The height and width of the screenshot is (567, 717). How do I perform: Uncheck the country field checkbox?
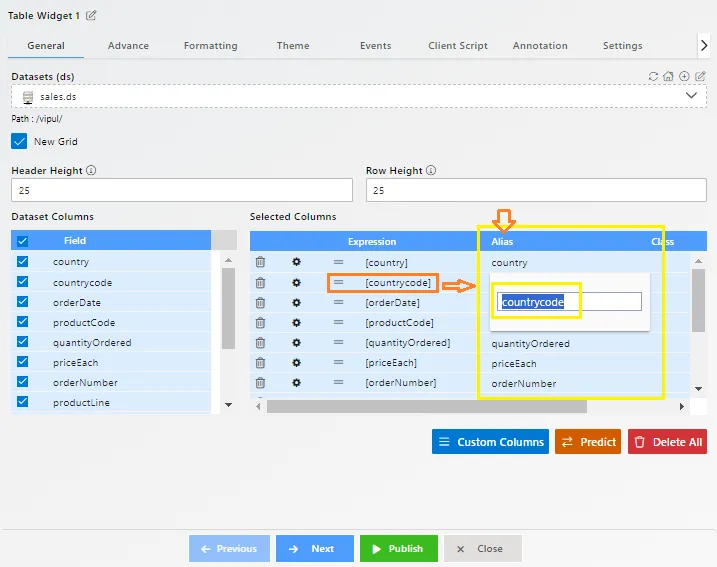pos(22,262)
